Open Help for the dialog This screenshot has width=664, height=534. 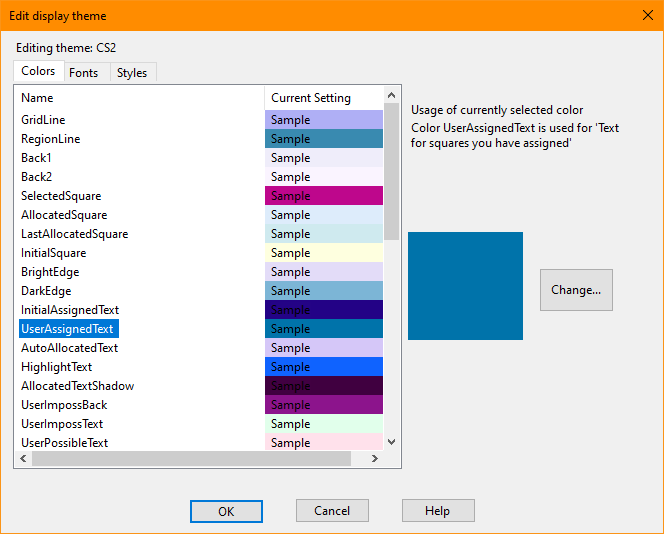pos(438,511)
